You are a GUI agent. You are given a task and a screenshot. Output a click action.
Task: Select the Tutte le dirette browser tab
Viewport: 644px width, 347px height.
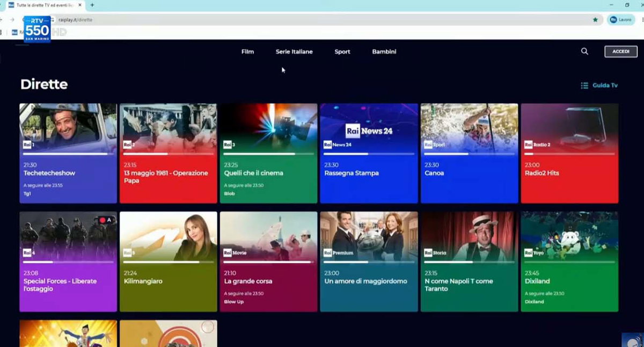45,5
